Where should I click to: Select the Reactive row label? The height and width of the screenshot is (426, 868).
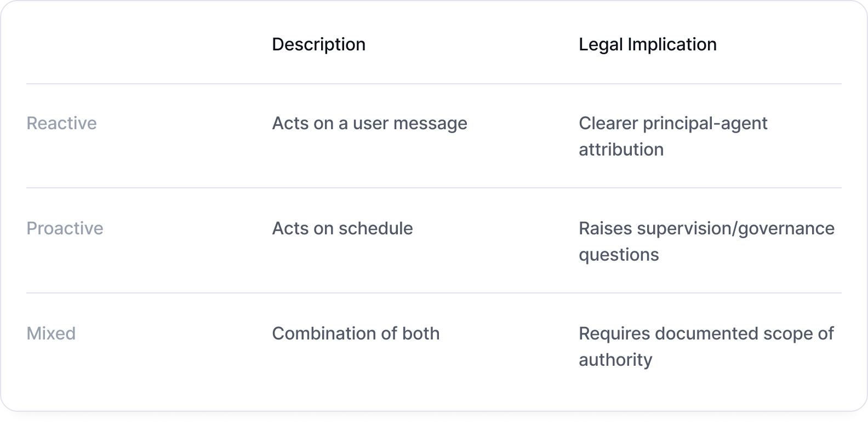click(x=61, y=123)
